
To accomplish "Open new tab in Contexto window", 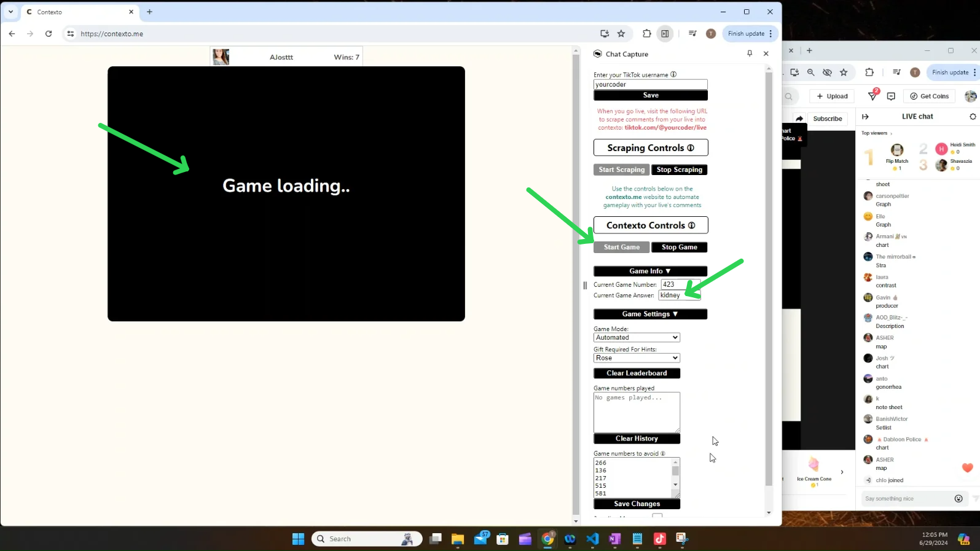I will pyautogui.click(x=149, y=12).
